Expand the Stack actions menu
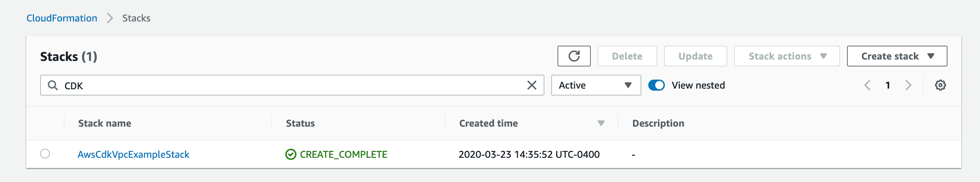 786,56
